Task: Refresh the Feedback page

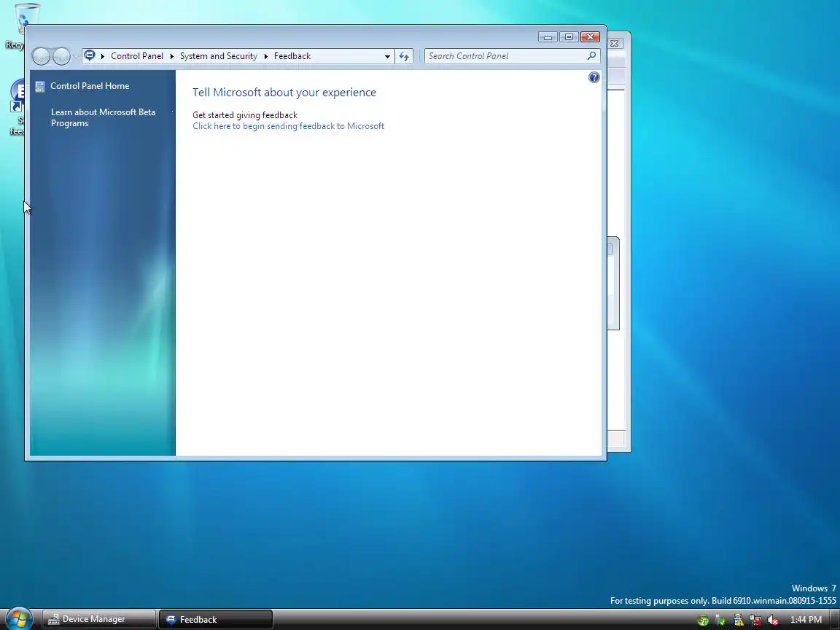Action: [404, 56]
